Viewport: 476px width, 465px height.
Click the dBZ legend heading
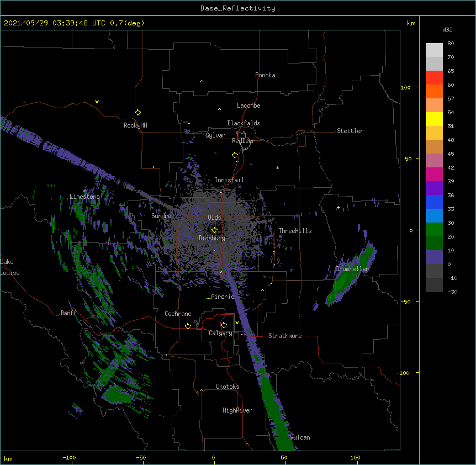pos(447,29)
